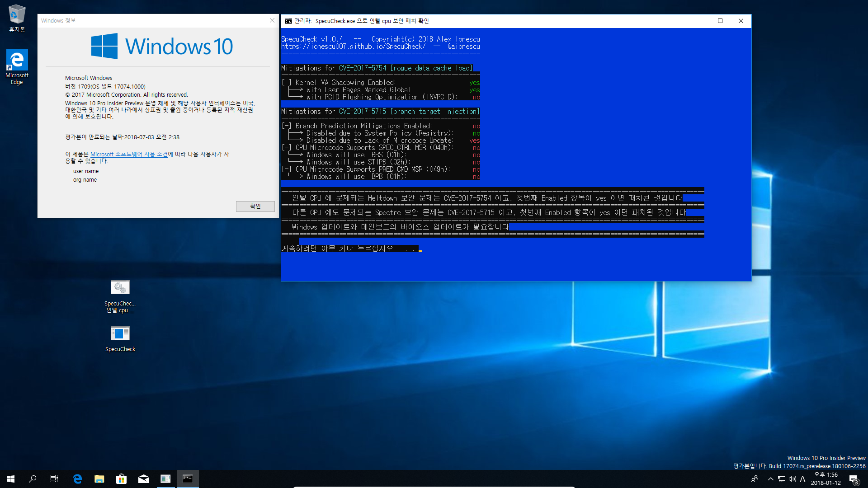This screenshot has width=868, height=488.
Task: Click the 확인 button in Windows info dialog
Action: pos(255,206)
